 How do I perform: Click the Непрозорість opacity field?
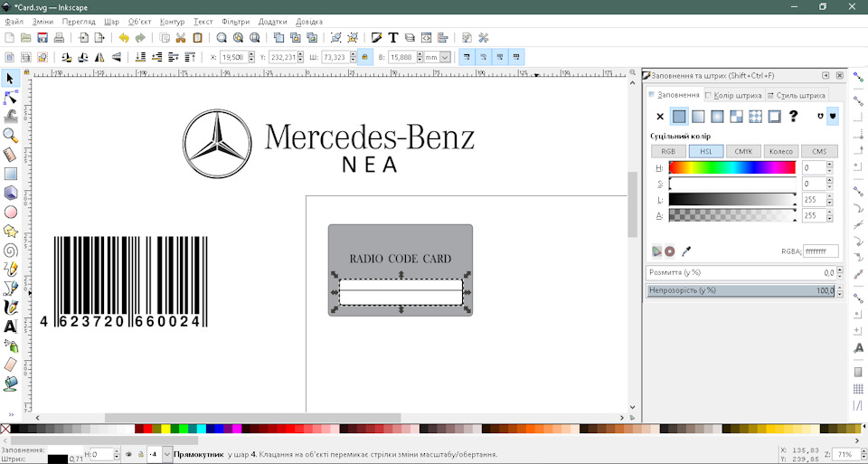coord(741,290)
